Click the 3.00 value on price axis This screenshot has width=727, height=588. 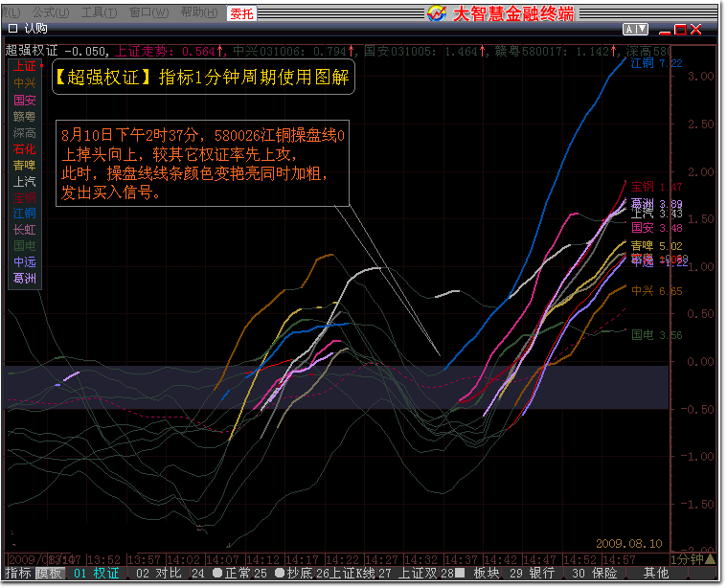point(700,76)
